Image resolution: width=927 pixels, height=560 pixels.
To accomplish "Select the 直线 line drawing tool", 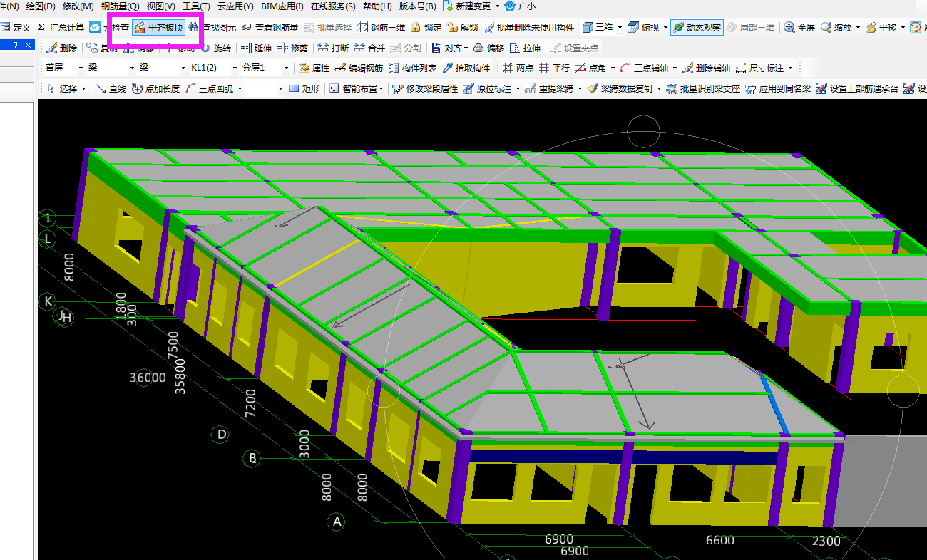I will pyautogui.click(x=111, y=89).
